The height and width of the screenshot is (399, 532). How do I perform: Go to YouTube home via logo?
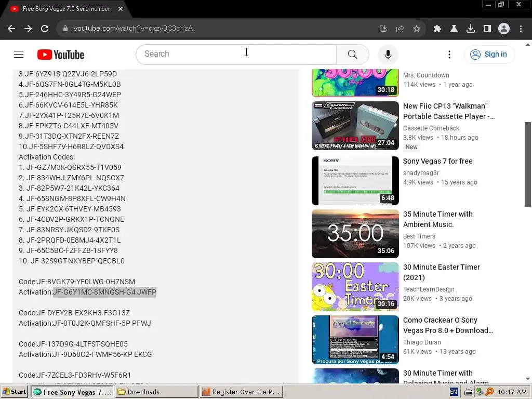(x=61, y=55)
